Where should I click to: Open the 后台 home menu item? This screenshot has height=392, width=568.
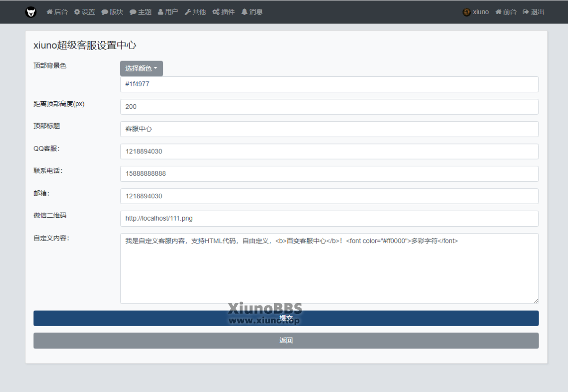tap(57, 12)
